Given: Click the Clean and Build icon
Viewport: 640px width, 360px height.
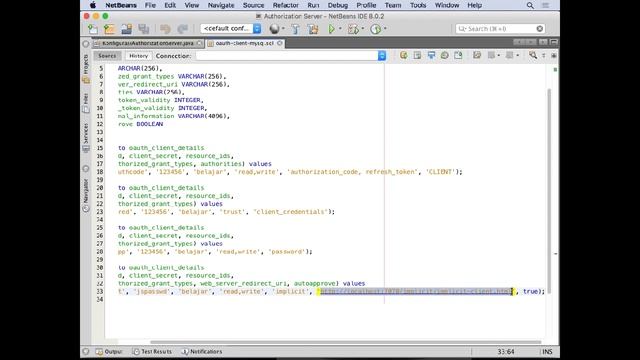Looking at the screenshot, I should click(313, 29).
